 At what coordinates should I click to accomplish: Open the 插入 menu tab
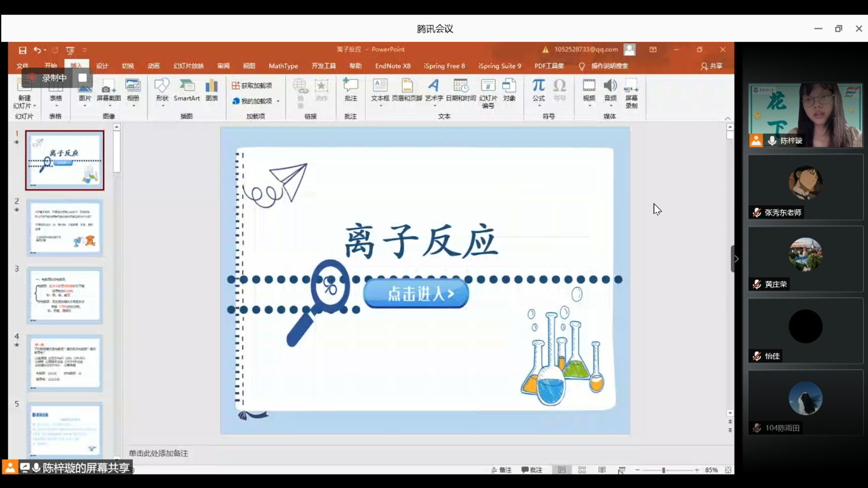(x=75, y=66)
